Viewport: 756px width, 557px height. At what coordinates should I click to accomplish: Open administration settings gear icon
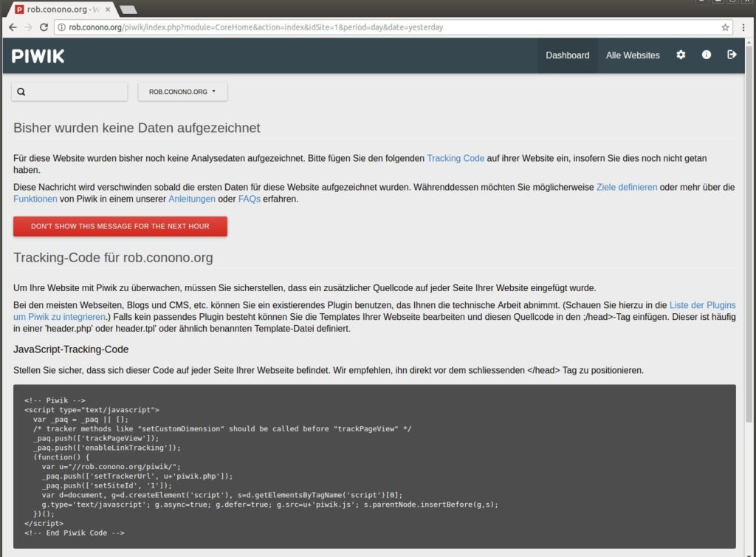681,55
